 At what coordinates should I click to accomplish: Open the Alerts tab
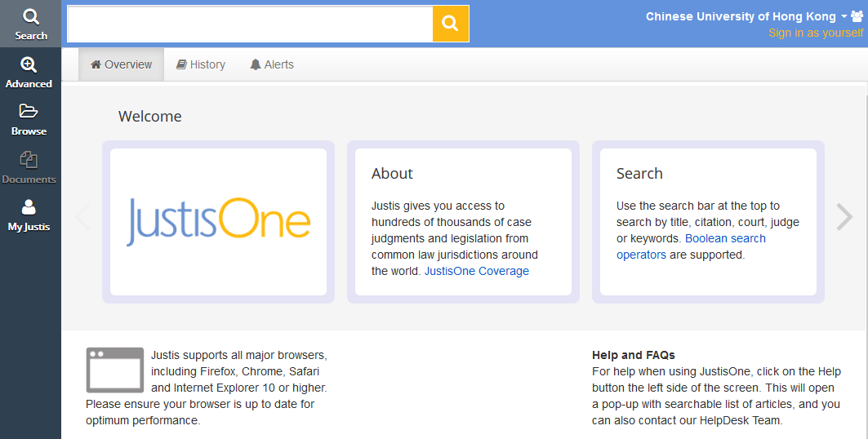[272, 64]
